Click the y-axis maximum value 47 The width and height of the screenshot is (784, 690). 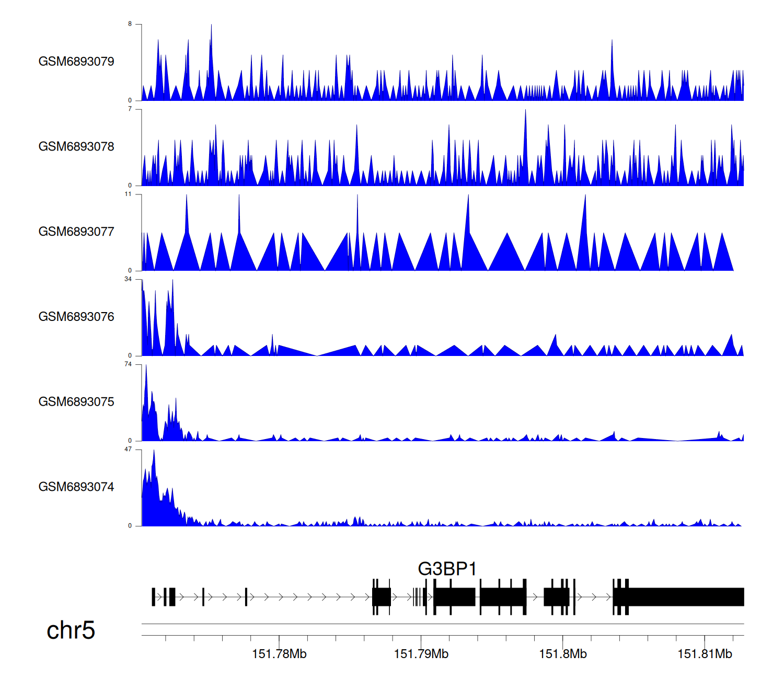click(128, 450)
